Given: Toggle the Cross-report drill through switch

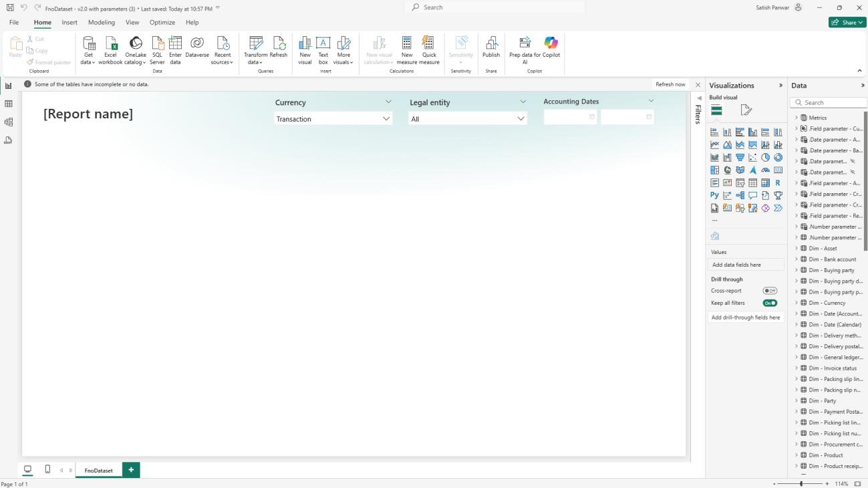Looking at the screenshot, I should [x=770, y=291].
